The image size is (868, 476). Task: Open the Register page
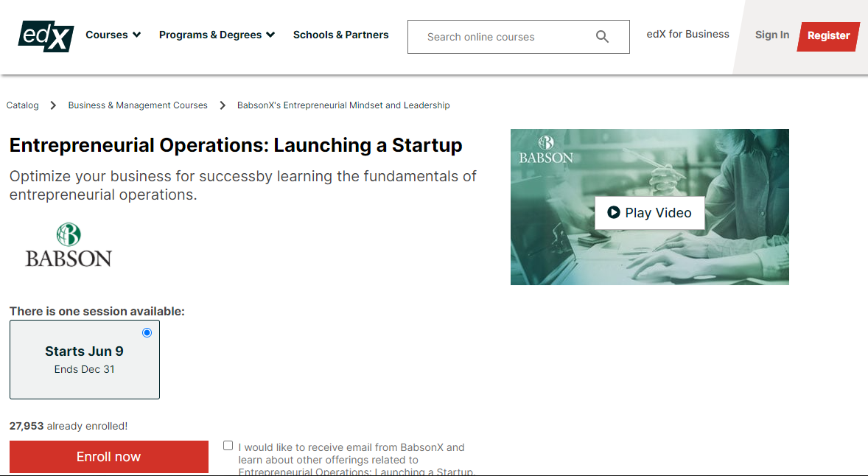tap(828, 35)
